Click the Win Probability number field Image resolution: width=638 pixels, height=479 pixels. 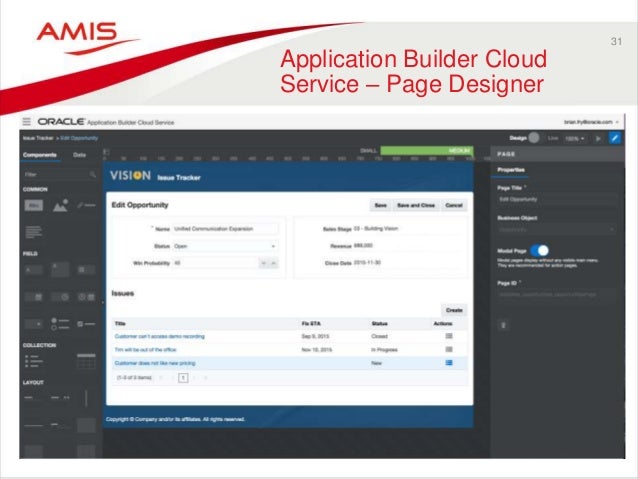[215, 263]
